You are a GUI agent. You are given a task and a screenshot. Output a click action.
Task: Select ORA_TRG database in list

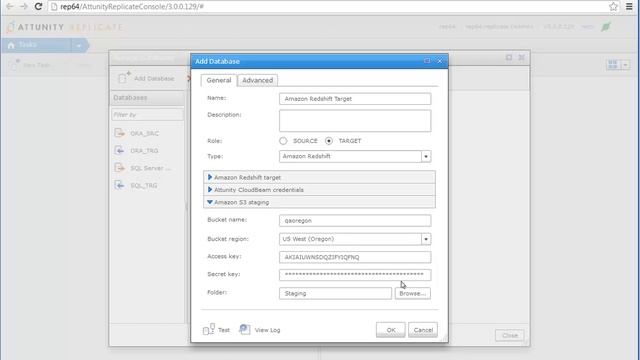point(144,151)
